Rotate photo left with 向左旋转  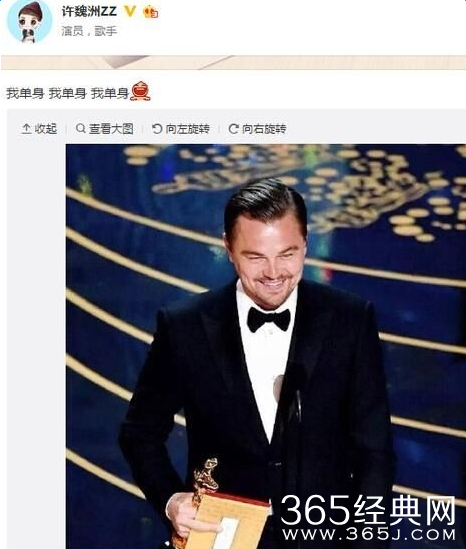(x=181, y=128)
